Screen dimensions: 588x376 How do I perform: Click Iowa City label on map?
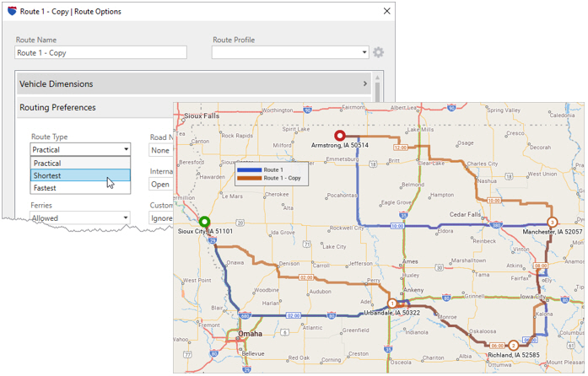coord(532,296)
